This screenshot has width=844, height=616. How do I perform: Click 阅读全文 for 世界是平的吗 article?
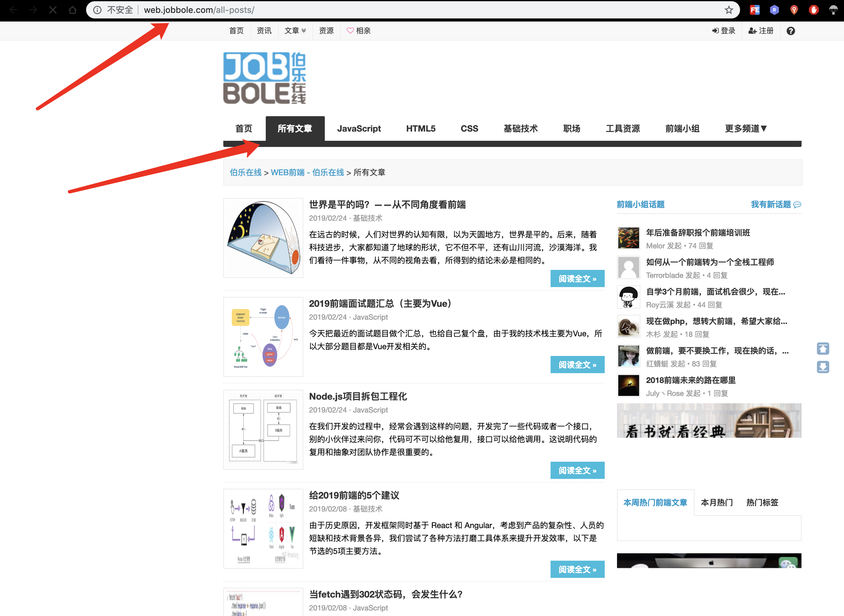(x=577, y=278)
